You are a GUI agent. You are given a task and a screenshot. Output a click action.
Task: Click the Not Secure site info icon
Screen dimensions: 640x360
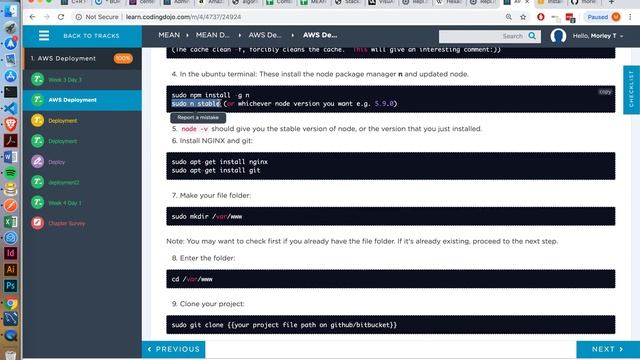pyautogui.click(x=78, y=17)
